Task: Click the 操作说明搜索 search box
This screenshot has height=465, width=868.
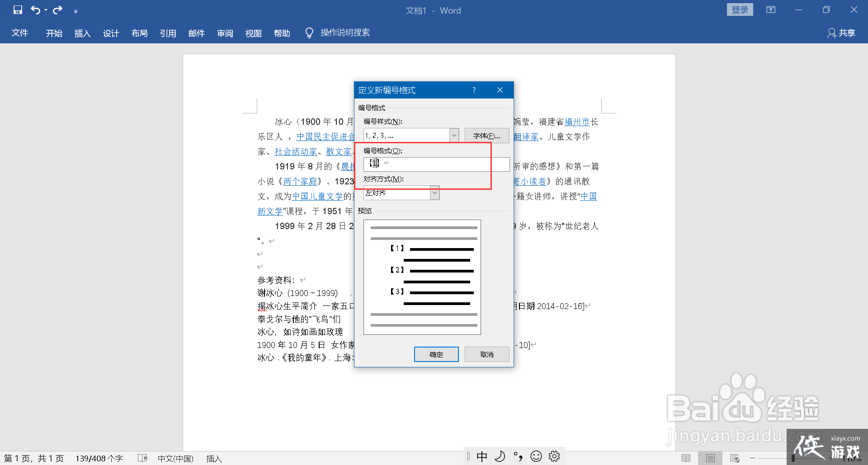Action: [x=345, y=33]
